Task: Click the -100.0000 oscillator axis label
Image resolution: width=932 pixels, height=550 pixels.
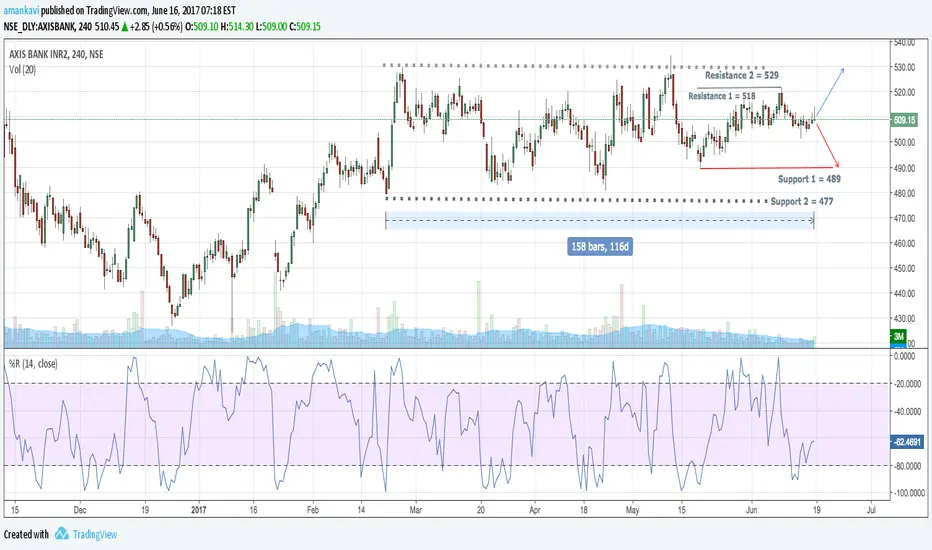Action: point(909,493)
